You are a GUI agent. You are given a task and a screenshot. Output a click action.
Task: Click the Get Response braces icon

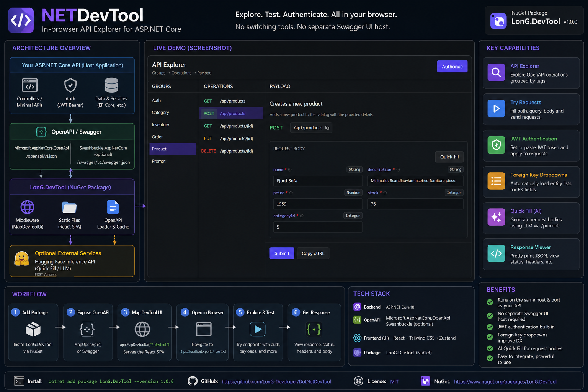[314, 329]
